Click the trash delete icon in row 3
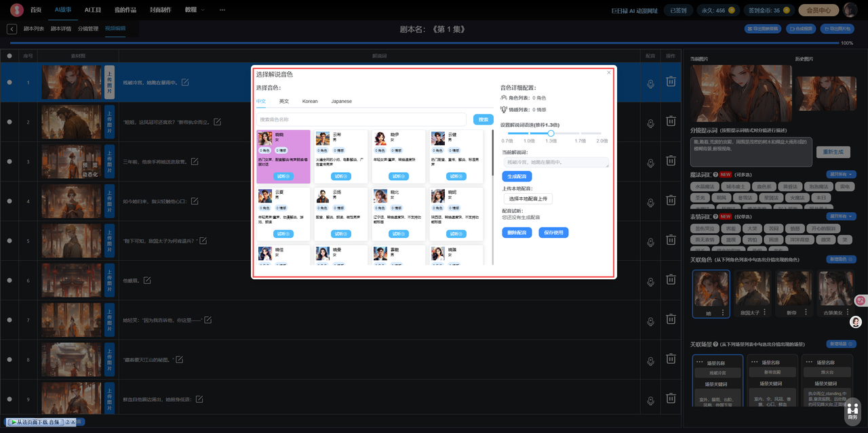The image size is (868, 433). 671,161
